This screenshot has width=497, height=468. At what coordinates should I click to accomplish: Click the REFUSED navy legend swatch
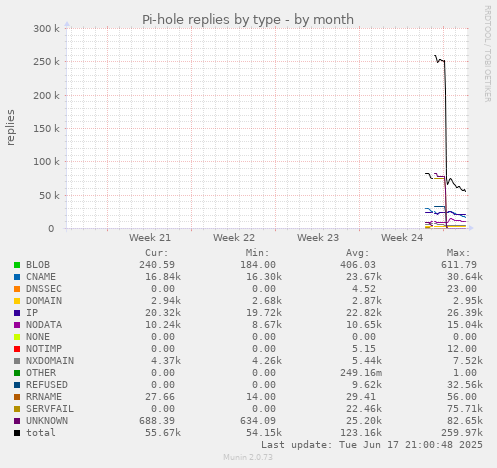pyautogui.click(x=17, y=385)
